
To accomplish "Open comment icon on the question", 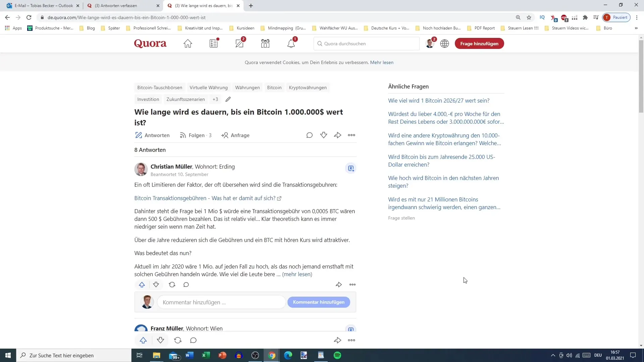I will pyautogui.click(x=310, y=135).
